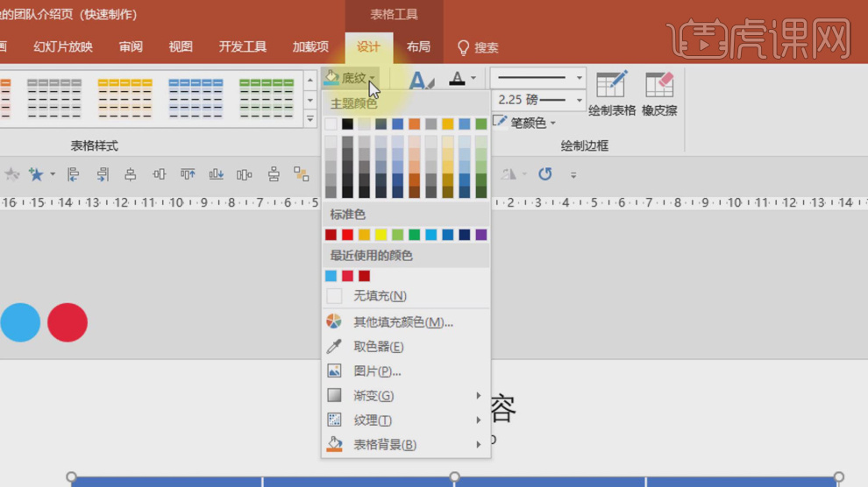
Task: Click the Shading paint bucket icon
Action: tap(331, 77)
